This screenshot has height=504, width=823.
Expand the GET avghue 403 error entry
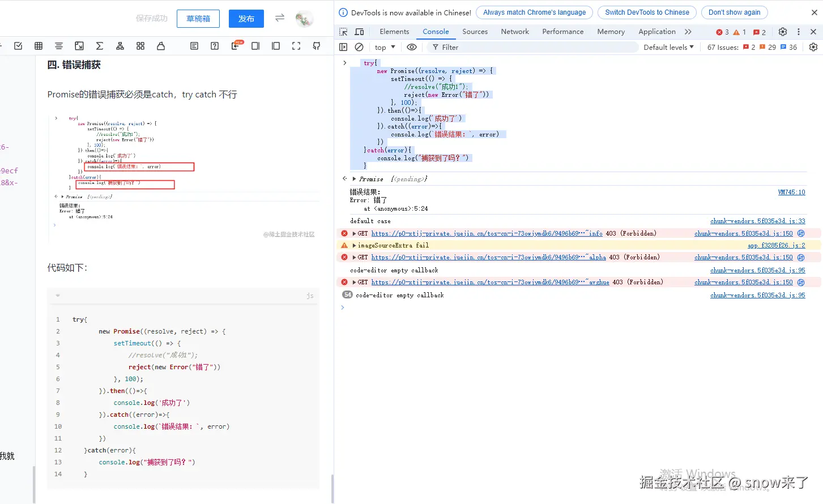point(355,282)
